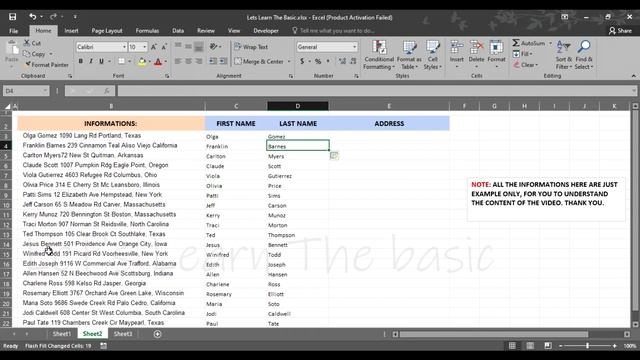
Task: Expand the Merge & Center dropdown arrow
Action: [289, 62]
